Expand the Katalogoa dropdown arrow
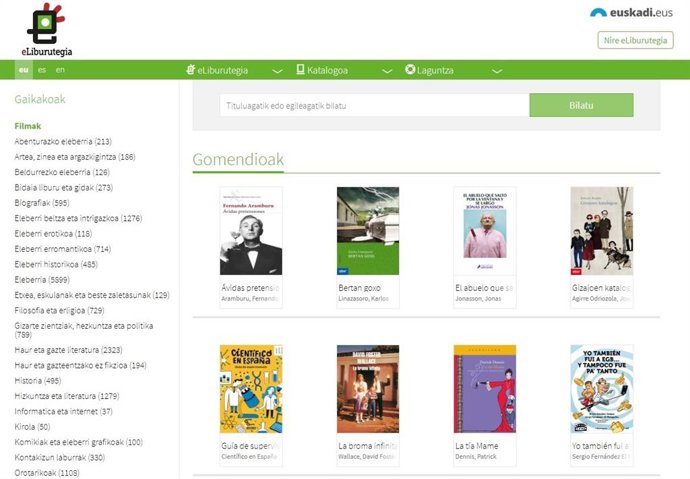Screen dimensions: 690x479 click(x=387, y=71)
